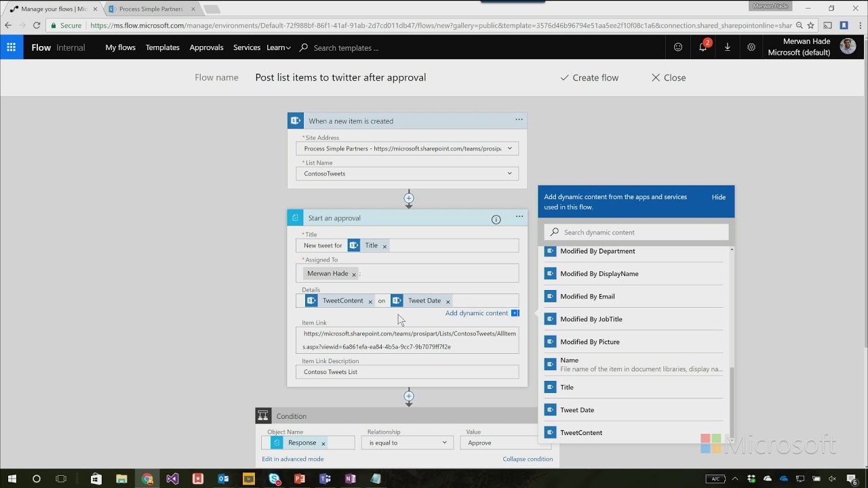Remove the TweetContent token from Details

click(x=370, y=301)
